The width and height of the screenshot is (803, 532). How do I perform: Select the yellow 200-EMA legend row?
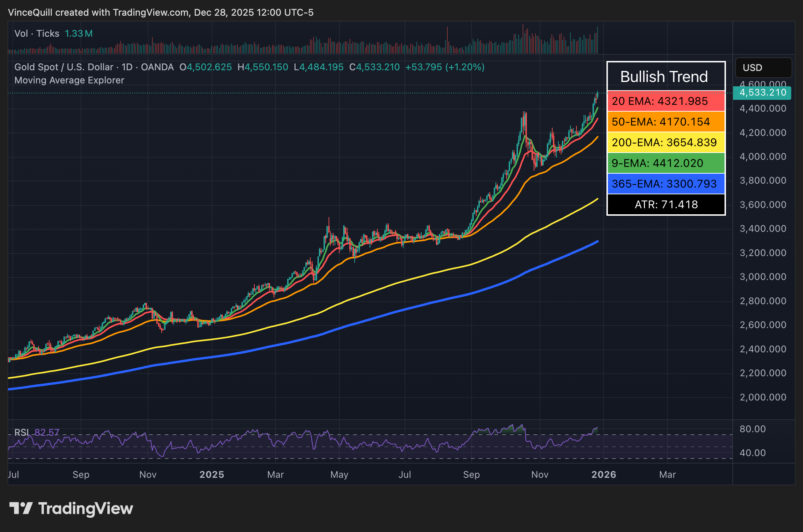pyautogui.click(x=666, y=142)
